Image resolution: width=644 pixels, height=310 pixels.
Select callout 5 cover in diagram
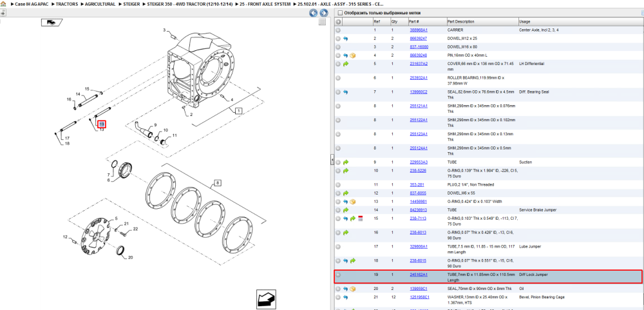point(116,218)
